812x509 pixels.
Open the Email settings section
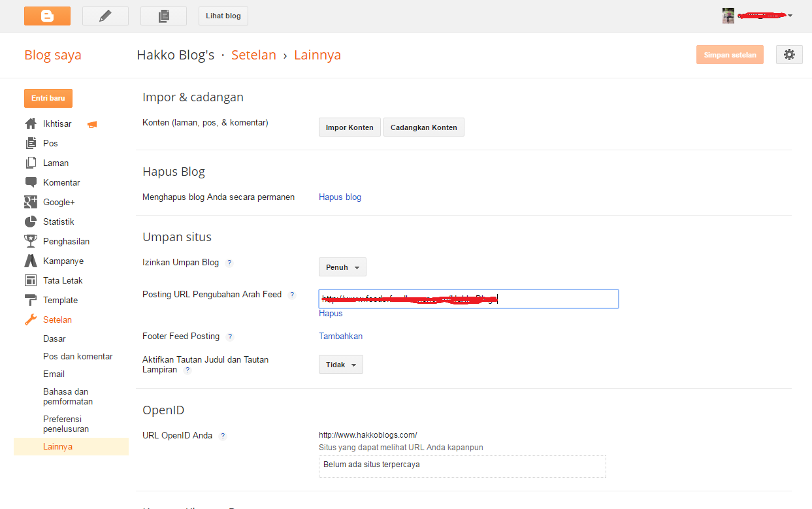coord(54,374)
